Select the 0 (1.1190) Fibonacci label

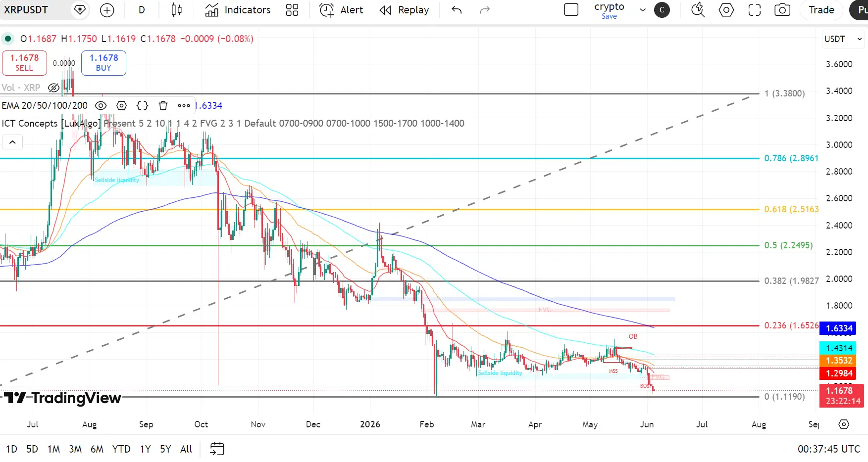click(784, 397)
